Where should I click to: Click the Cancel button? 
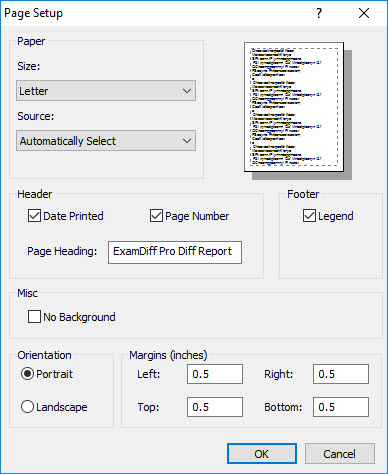point(340,454)
